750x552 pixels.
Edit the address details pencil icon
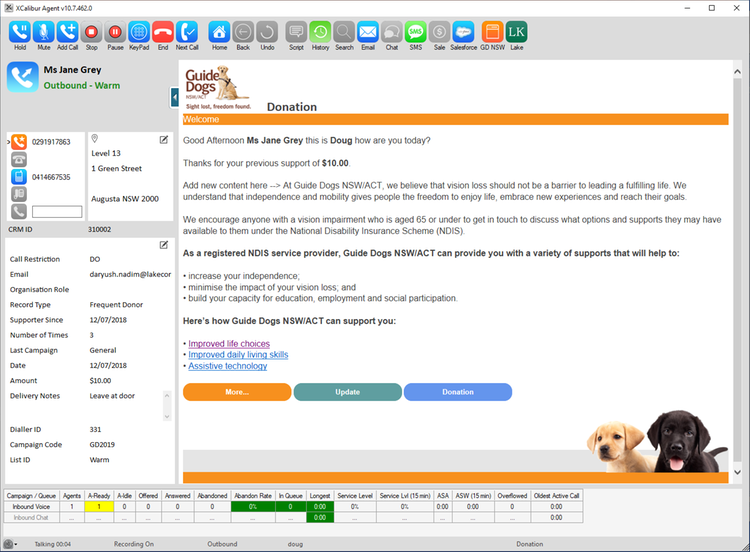click(x=164, y=140)
